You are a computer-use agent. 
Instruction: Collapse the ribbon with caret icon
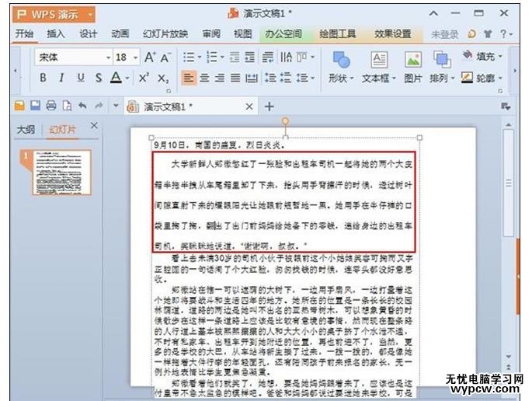433,13
